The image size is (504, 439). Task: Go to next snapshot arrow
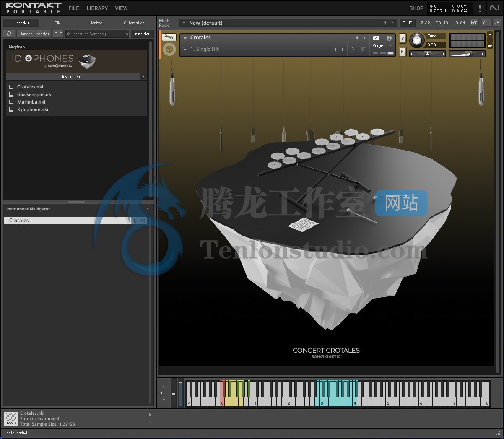pyautogui.click(x=343, y=49)
